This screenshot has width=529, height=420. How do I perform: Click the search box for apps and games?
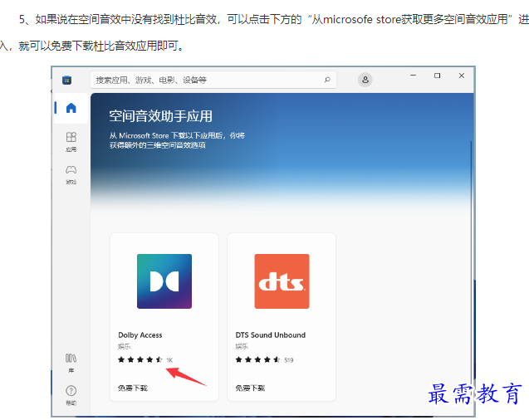tap(213, 80)
